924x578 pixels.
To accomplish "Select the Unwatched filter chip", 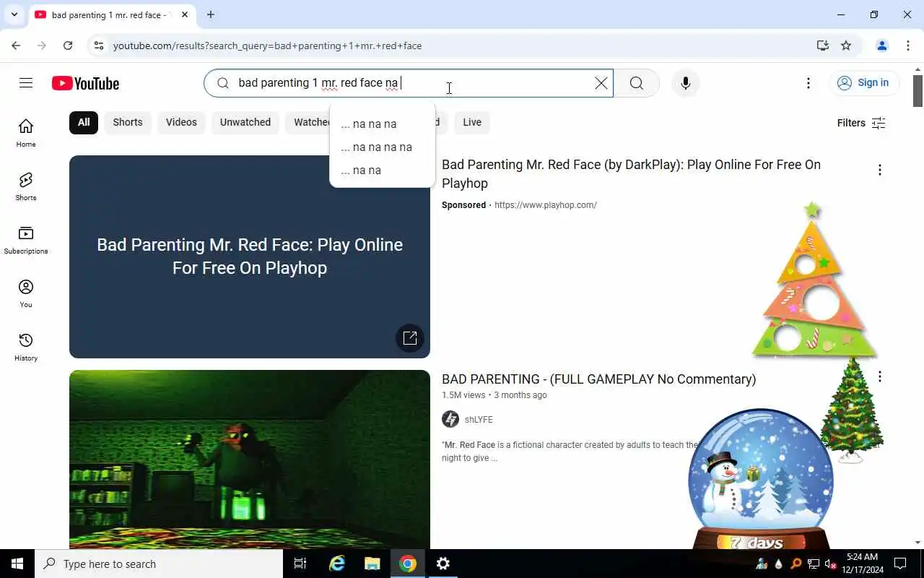I will 245,122.
